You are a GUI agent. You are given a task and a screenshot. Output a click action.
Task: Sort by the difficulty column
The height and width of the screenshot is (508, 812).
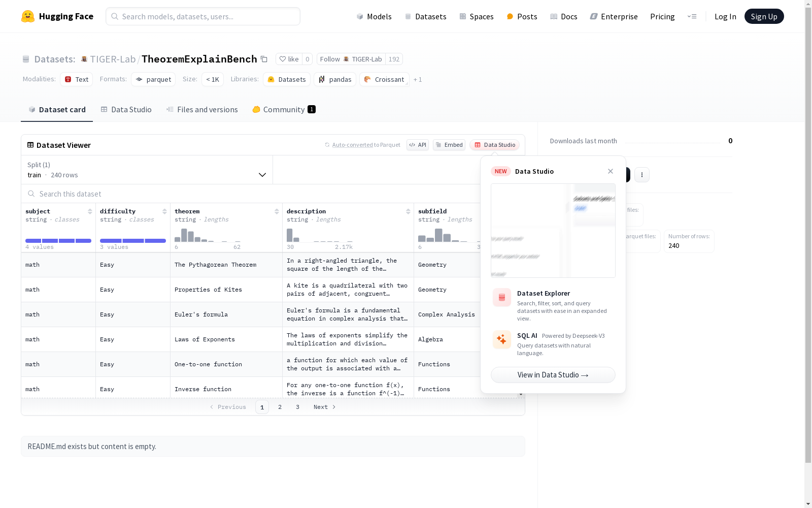click(x=164, y=211)
